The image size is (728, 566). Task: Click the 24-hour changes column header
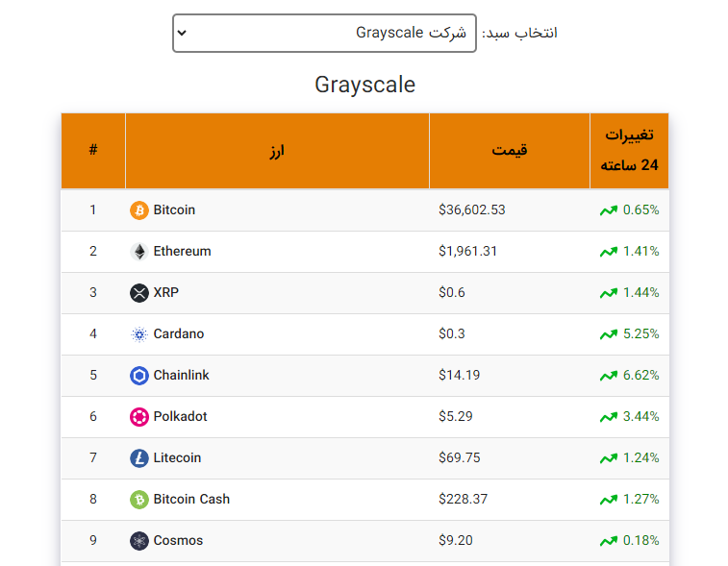pos(629,151)
